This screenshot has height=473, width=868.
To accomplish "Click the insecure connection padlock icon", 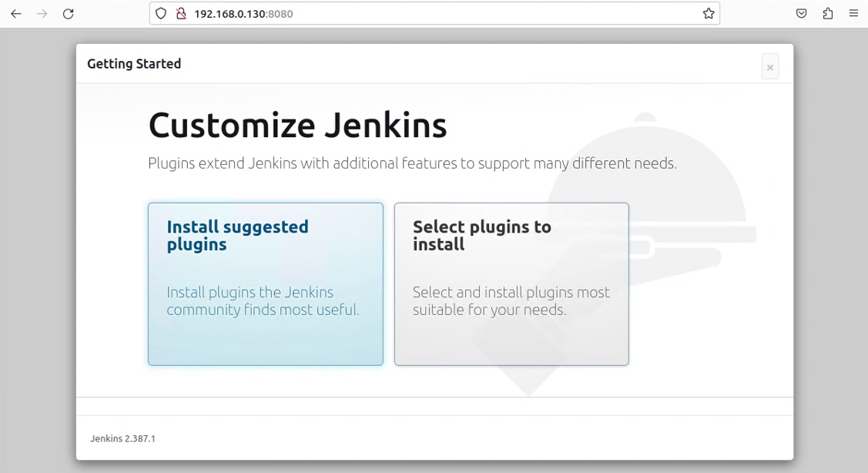I will coord(181,14).
